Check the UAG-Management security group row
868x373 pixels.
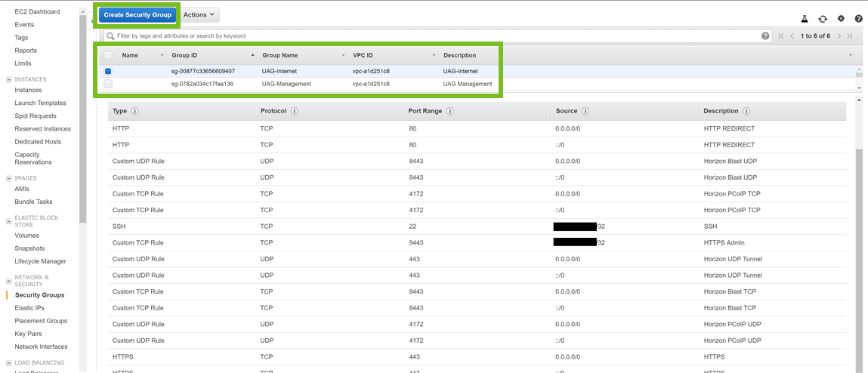[x=108, y=84]
